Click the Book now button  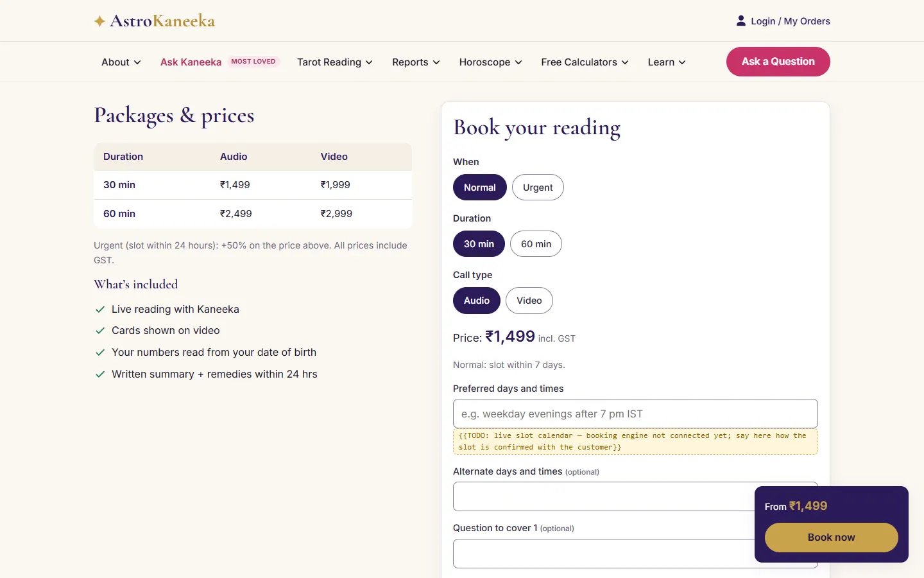tap(832, 538)
